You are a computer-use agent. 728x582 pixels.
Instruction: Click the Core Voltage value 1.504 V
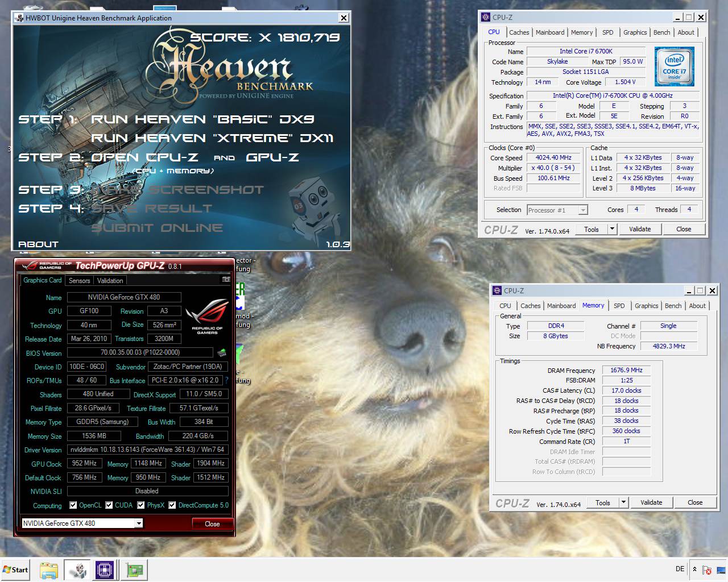tap(624, 82)
